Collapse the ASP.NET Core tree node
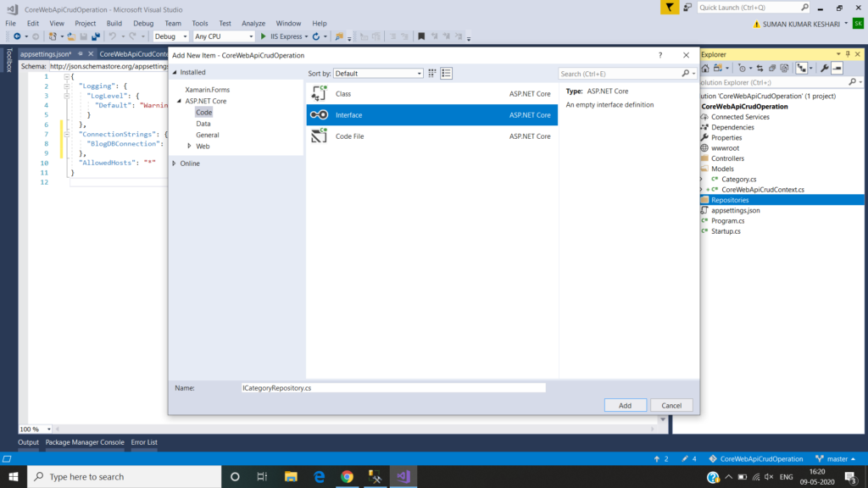Viewport: 868px width, 488px height. point(180,101)
